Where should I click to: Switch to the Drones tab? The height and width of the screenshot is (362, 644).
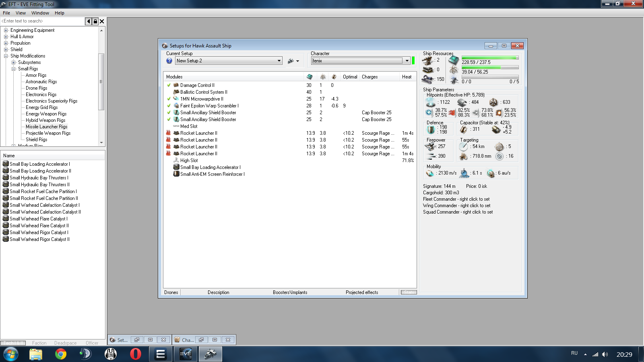171,292
